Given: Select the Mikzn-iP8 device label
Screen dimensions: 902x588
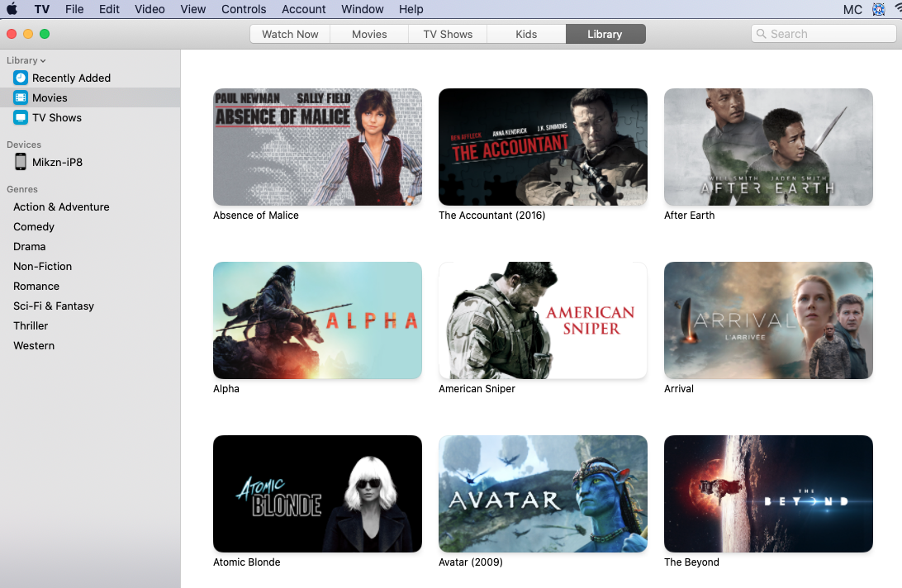Looking at the screenshot, I should click(58, 162).
